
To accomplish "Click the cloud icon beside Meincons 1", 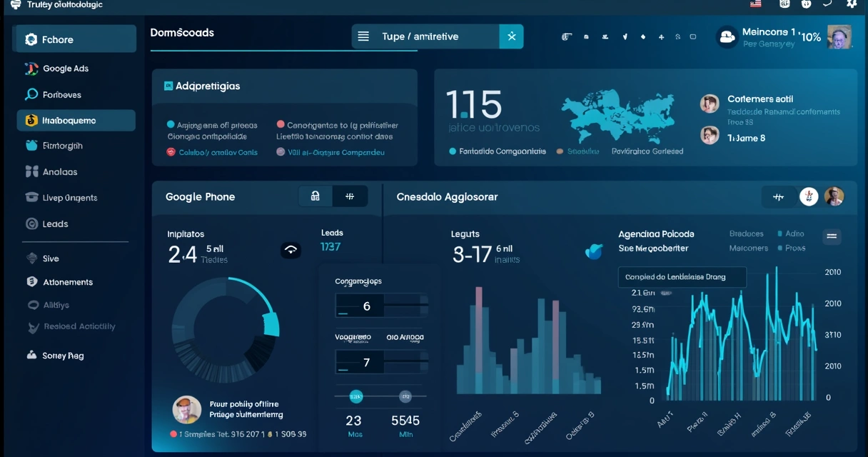I will point(727,37).
